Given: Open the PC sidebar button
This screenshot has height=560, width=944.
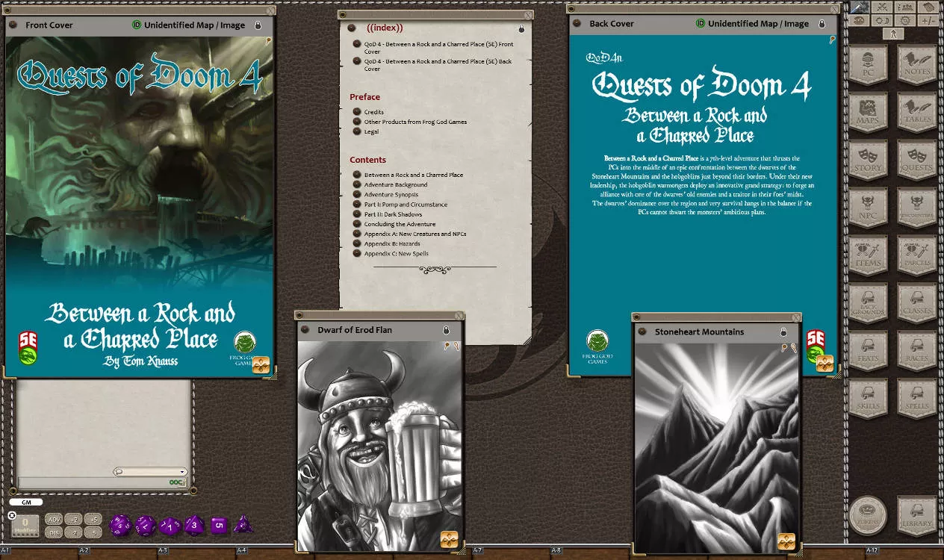Looking at the screenshot, I should (x=868, y=66).
